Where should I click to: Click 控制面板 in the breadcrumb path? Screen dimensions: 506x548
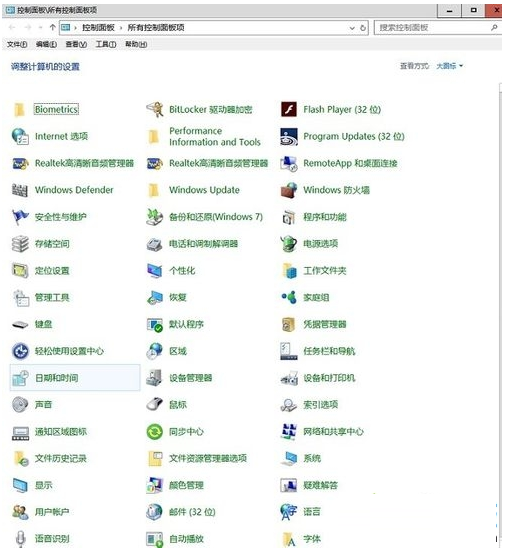[98, 28]
